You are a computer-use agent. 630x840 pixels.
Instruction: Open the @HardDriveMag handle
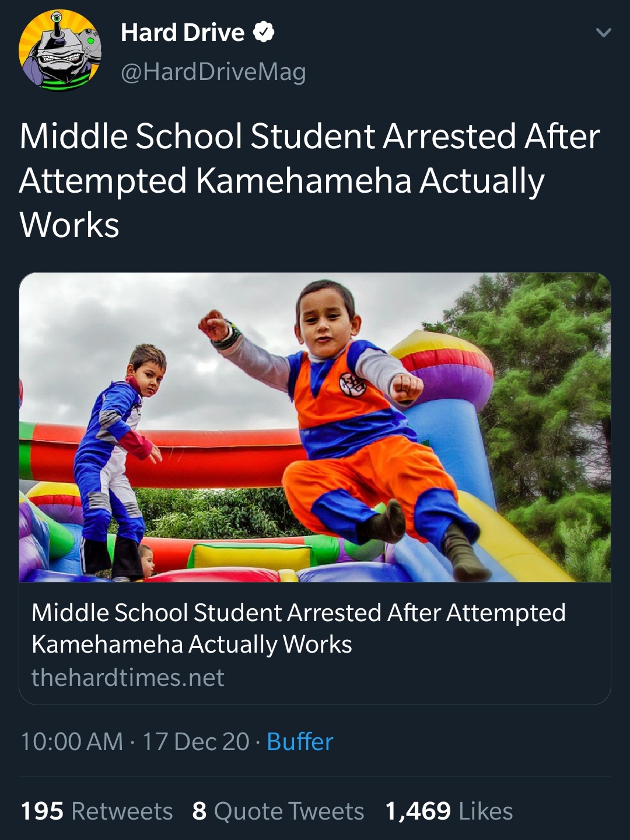coord(213,72)
